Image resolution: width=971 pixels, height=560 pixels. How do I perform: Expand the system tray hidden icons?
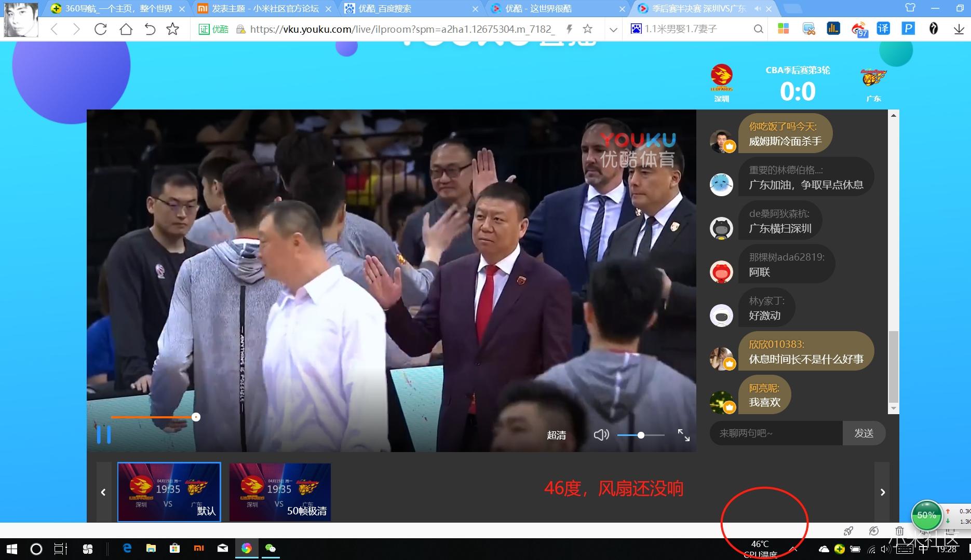(793, 549)
